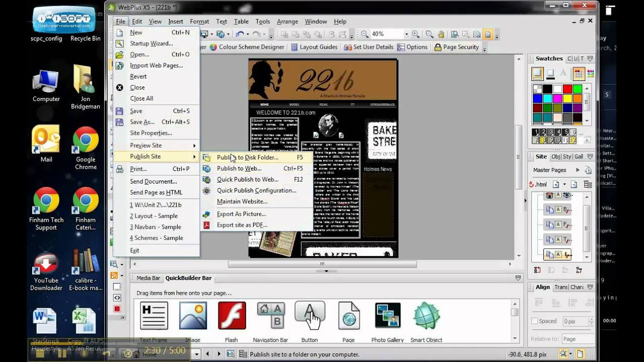Screen dimensions: 644x362
Task: Select the Page QuickBuilder icon
Action: [349, 316]
